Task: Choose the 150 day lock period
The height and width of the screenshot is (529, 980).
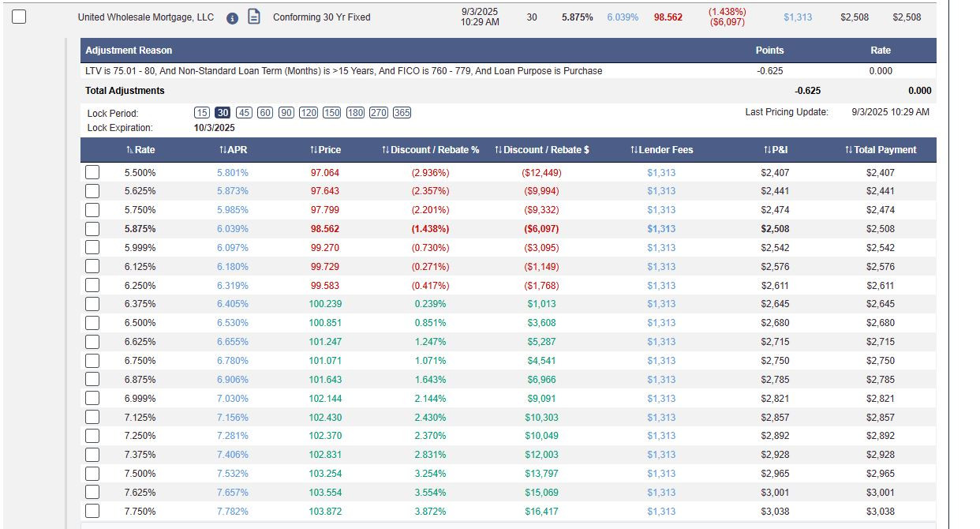Action: [332, 113]
